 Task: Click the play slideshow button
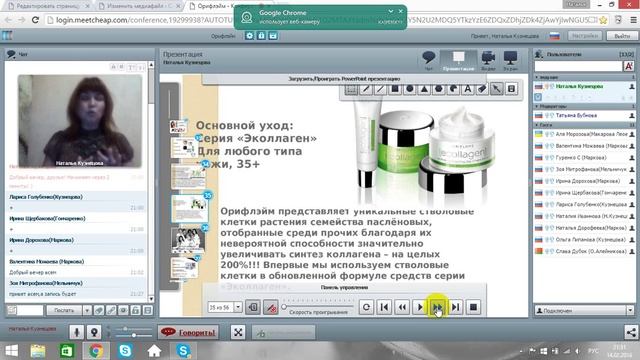coord(420,307)
